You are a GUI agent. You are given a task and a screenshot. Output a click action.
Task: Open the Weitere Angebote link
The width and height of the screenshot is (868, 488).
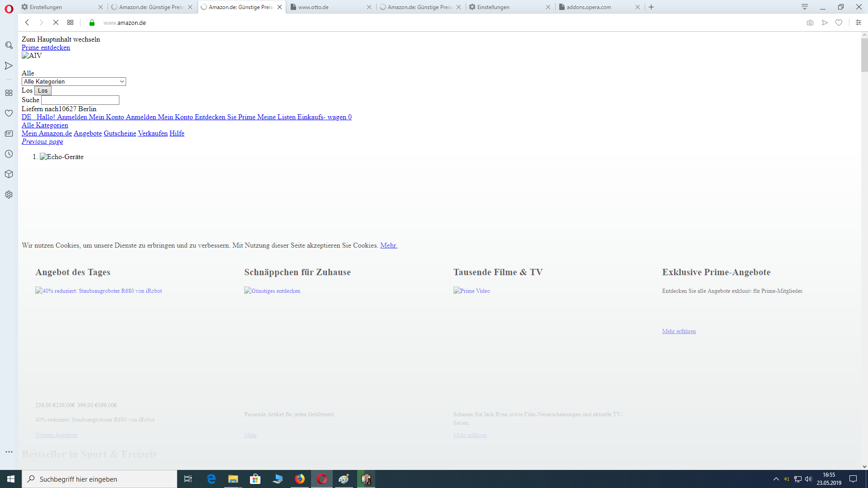click(x=57, y=435)
